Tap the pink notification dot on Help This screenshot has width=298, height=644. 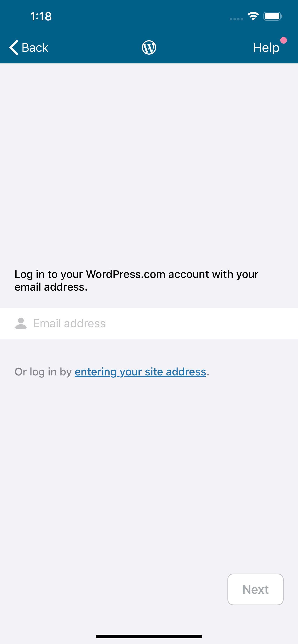(x=283, y=40)
